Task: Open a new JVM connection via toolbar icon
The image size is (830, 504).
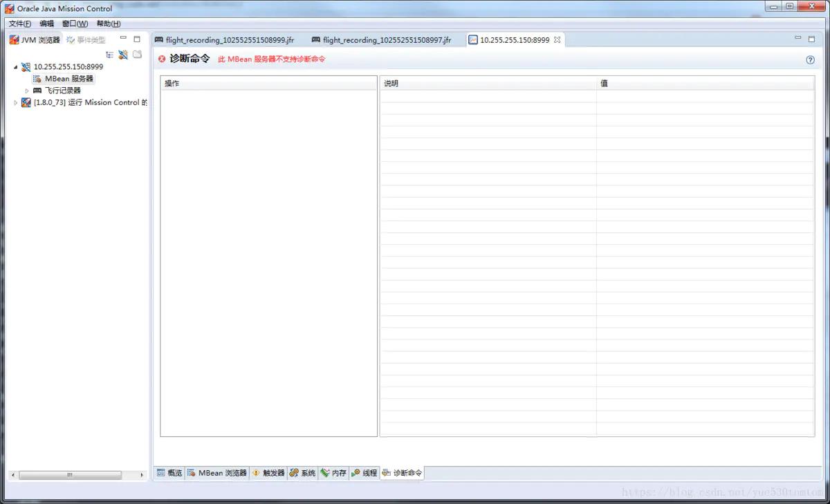Action: coord(123,55)
